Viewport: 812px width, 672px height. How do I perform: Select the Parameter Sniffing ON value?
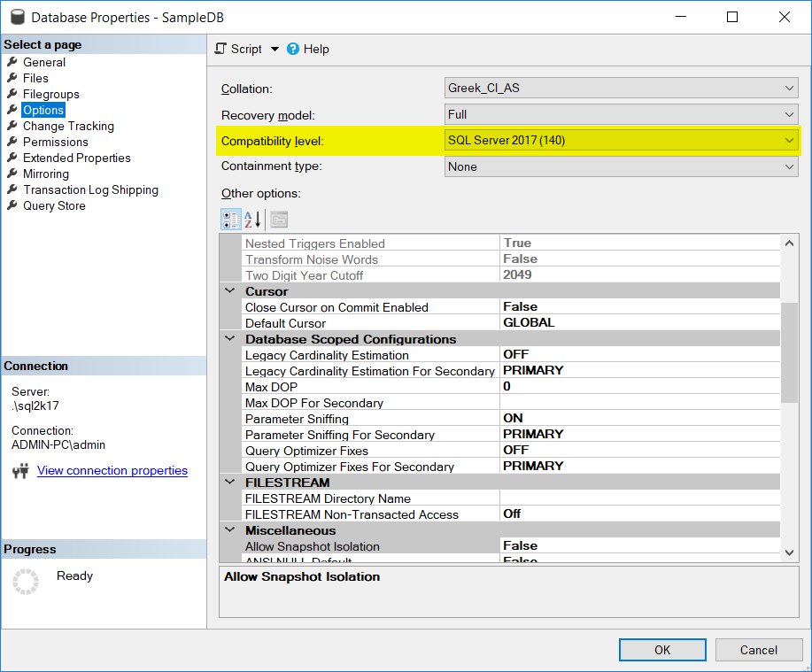(x=640, y=418)
